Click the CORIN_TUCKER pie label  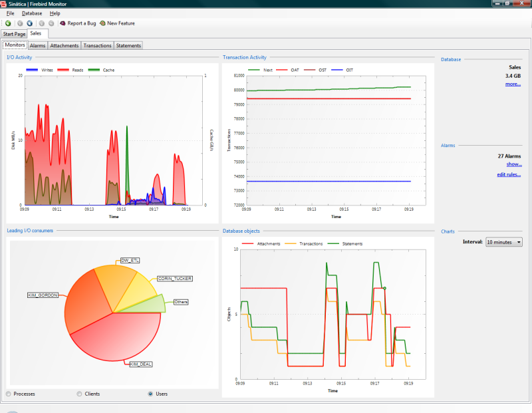175,279
